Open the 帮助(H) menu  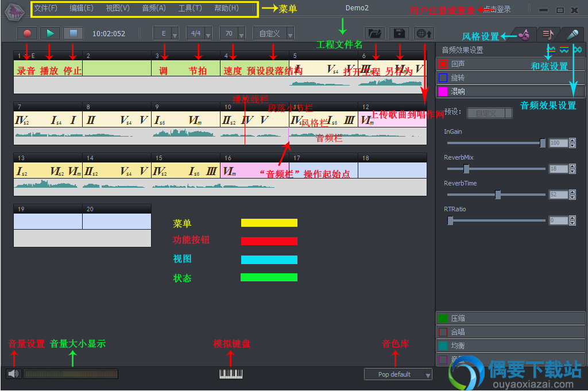[226, 8]
